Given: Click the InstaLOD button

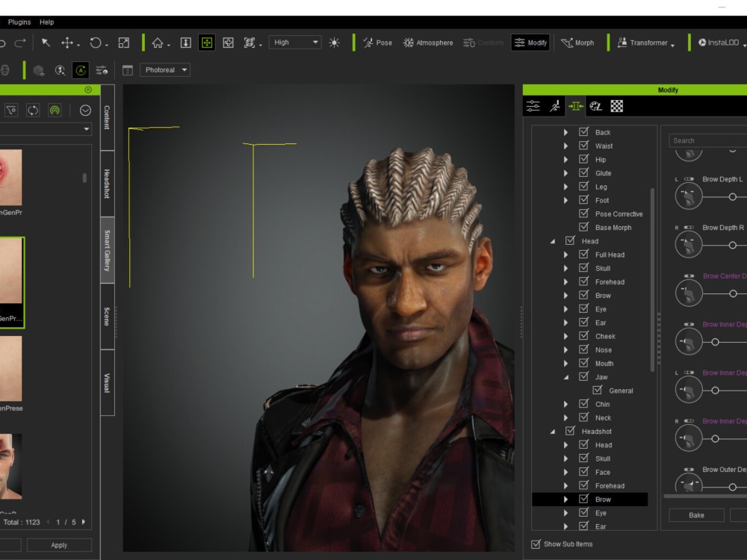Looking at the screenshot, I should [719, 43].
